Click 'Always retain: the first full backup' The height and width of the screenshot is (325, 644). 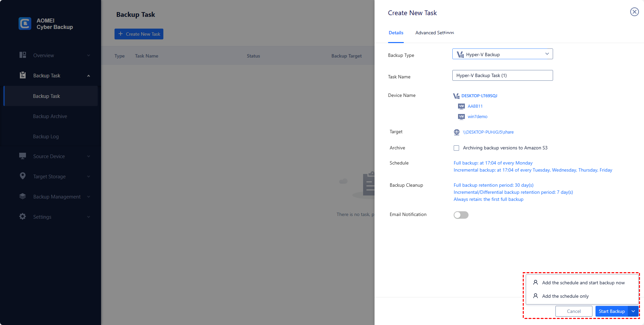click(488, 199)
